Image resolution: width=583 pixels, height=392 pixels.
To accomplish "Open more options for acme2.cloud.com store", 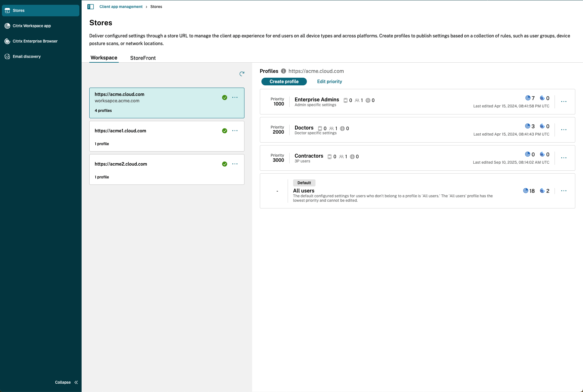I will [x=235, y=164].
